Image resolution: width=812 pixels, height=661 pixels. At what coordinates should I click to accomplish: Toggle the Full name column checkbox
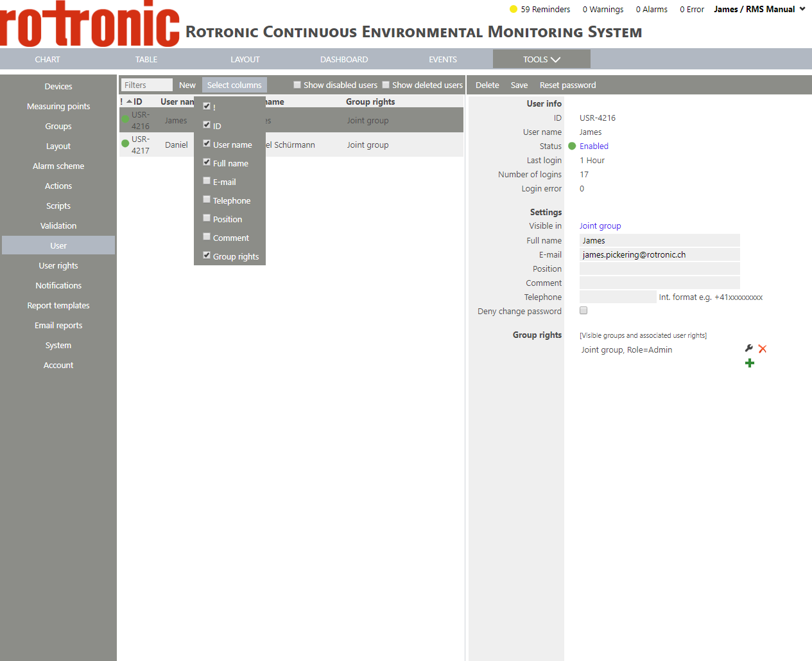pyautogui.click(x=207, y=162)
